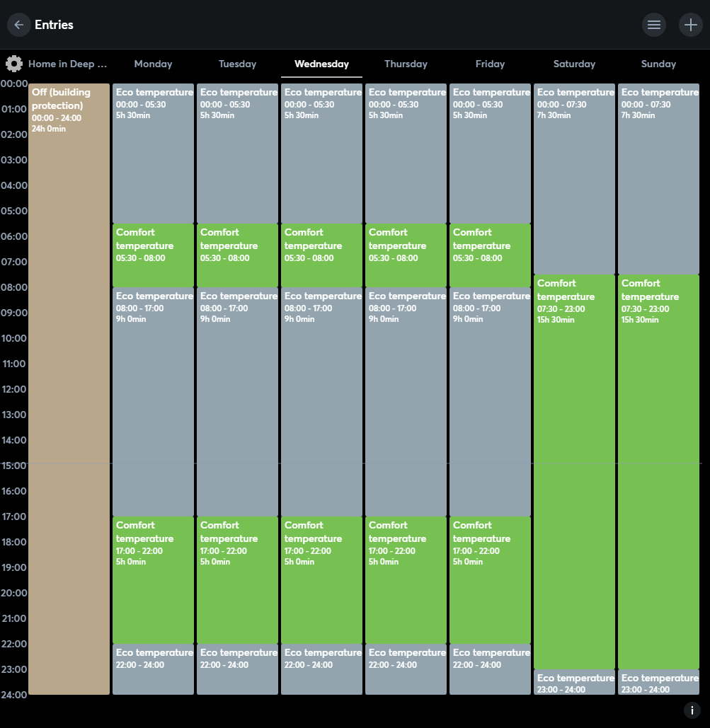Navigate back using the arrow icon
The image size is (710, 728).
click(x=18, y=24)
